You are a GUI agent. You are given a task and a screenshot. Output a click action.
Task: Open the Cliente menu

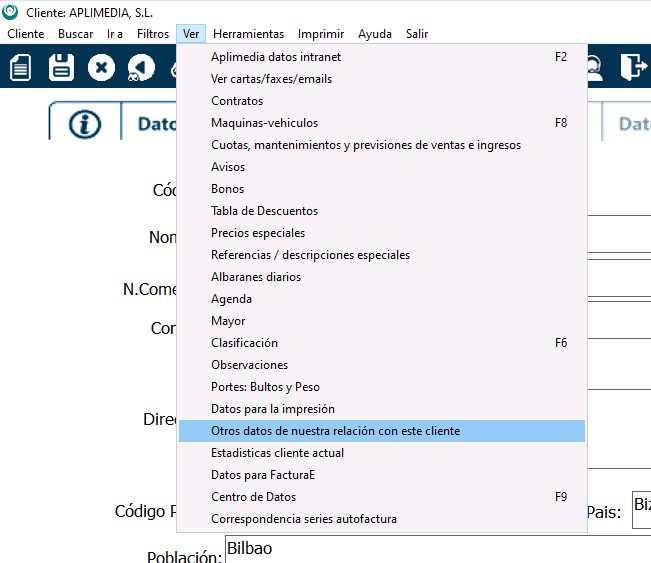[25, 34]
